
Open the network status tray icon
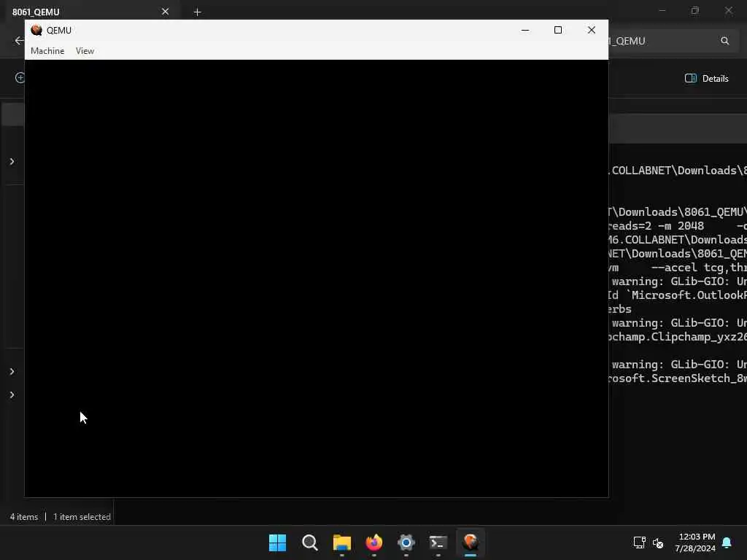pos(639,542)
